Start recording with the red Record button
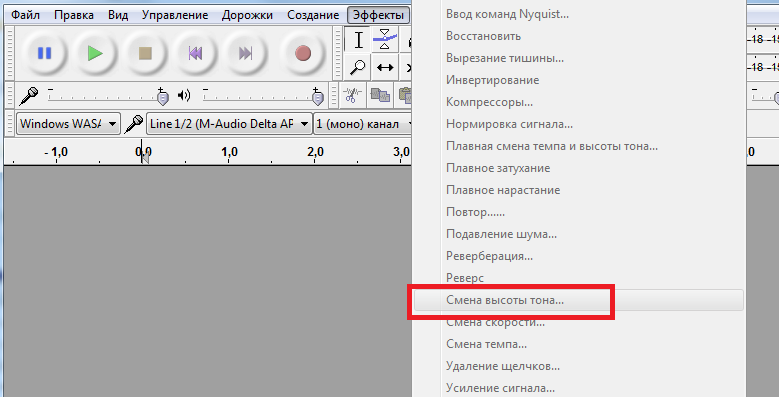This screenshot has height=397, width=779. (303, 53)
